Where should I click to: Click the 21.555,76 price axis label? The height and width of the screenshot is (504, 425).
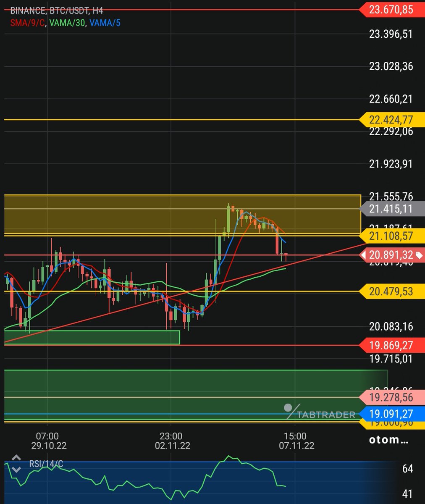[x=391, y=196]
